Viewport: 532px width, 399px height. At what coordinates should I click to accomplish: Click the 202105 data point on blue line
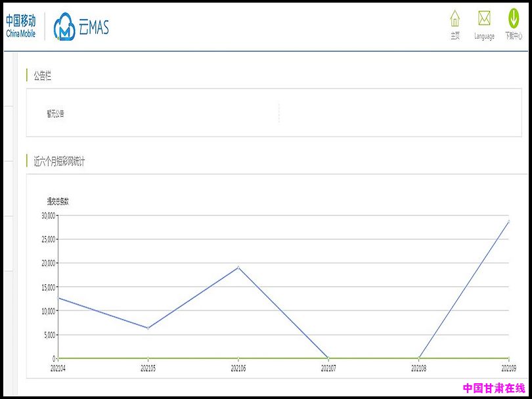[148, 328]
